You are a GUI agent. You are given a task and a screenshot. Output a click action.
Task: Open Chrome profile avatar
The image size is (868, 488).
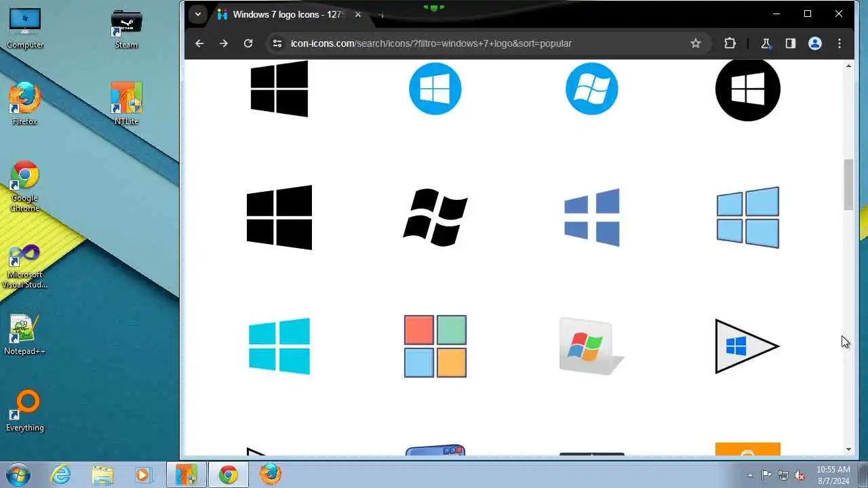pos(815,43)
